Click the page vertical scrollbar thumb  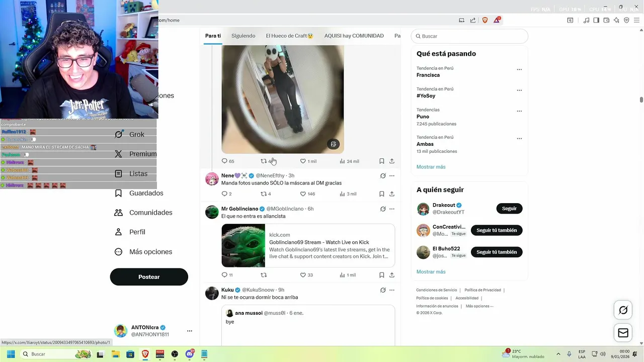point(641,100)
